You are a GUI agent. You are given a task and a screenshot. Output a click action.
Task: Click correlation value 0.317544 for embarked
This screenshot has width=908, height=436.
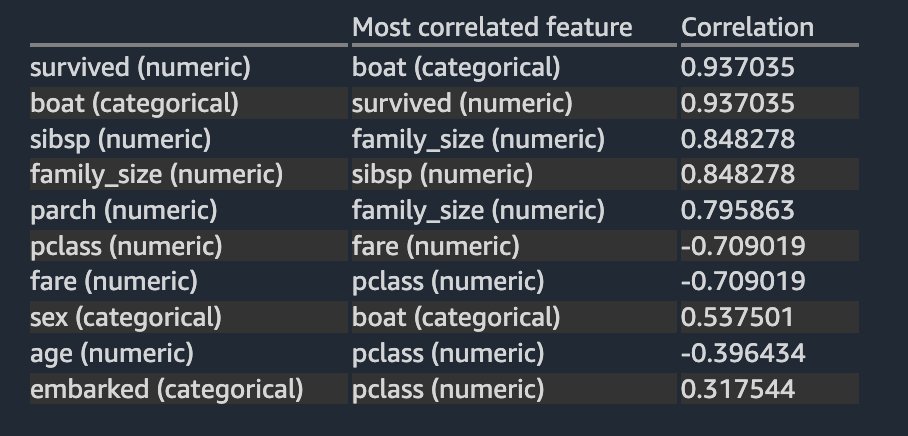(x=738, y=389)
